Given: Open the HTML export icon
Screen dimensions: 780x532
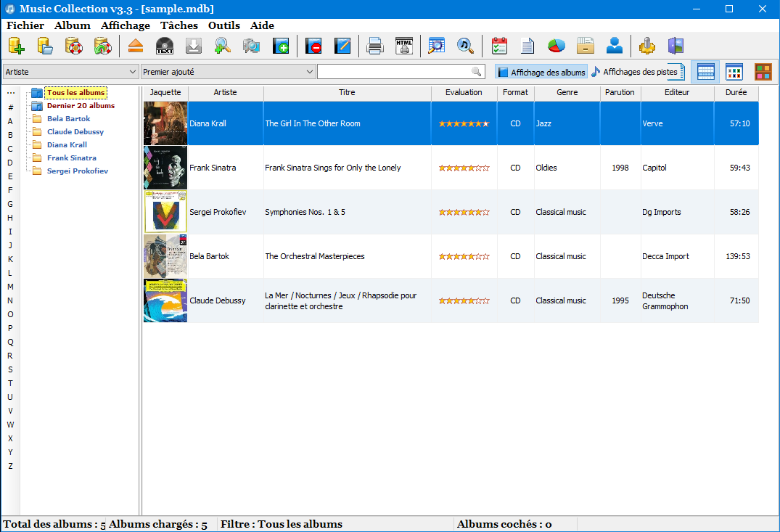Looking at the screenshot, I should pyautogui.click(x=404, y=46).
